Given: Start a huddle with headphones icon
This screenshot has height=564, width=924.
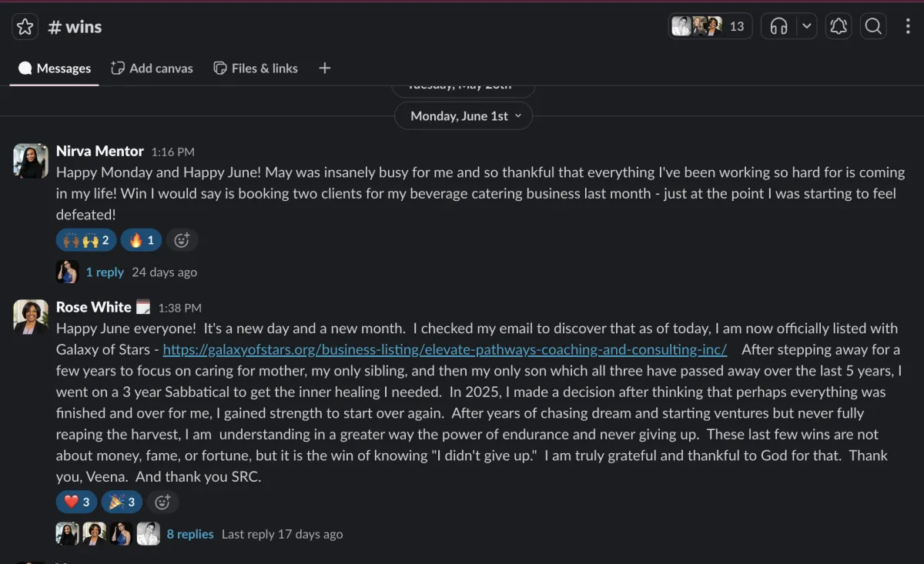Looking at the screenshot, I should (778, 27).
